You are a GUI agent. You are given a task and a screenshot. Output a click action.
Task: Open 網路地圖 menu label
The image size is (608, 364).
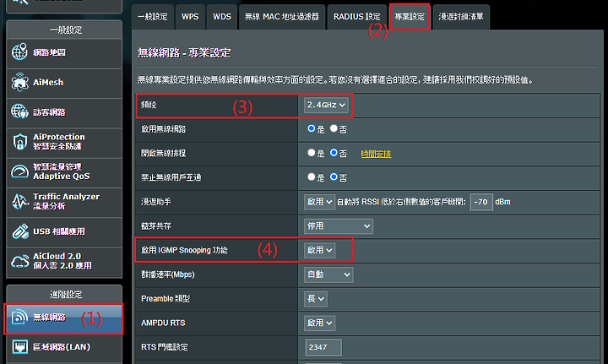pos(49,52)
